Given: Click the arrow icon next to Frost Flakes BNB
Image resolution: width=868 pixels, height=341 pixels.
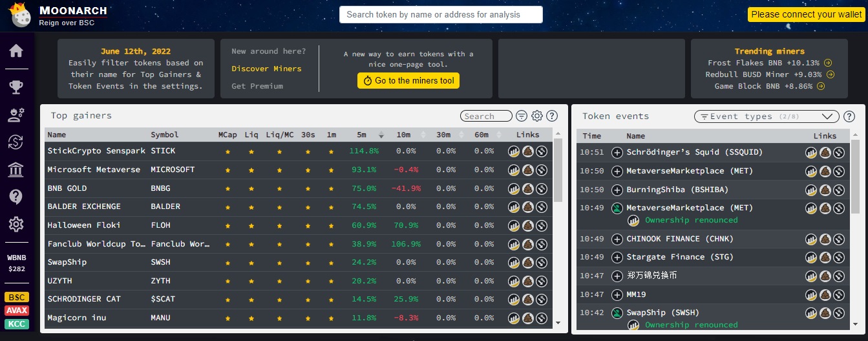Looking at the screenshot, I should [x=828, y=63].
